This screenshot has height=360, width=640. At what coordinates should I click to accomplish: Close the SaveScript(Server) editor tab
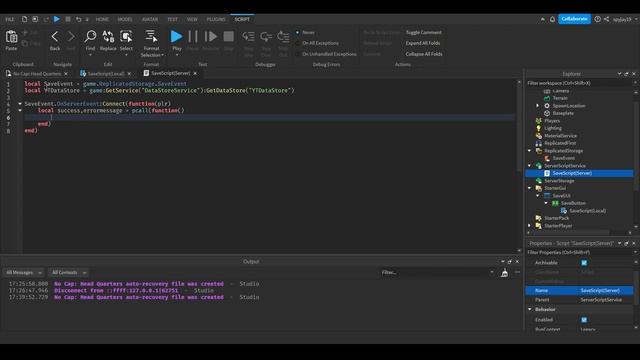[x=195, y=73]
